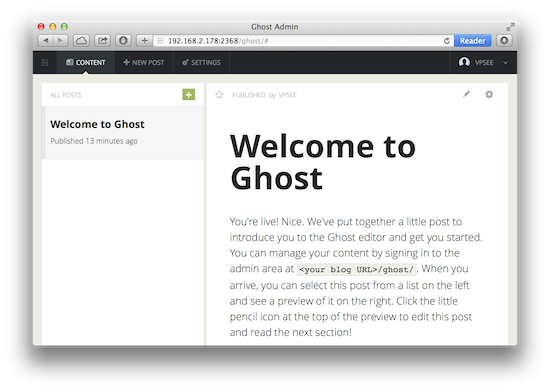Image resolution: width=550 pixels, height=391 pixels.
Task: Click the Ghost Admin window title
Action: 275,27
